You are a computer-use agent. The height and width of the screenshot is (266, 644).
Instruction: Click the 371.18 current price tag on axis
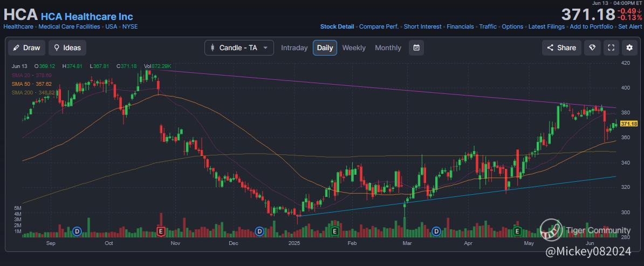628,124
